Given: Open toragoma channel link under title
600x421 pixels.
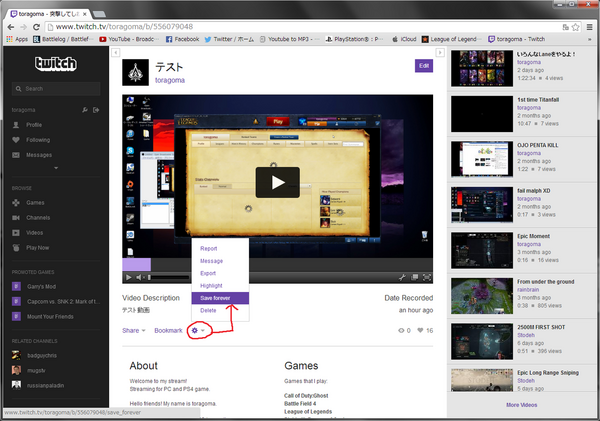Looking at the screenshot, I should [170, 80].
